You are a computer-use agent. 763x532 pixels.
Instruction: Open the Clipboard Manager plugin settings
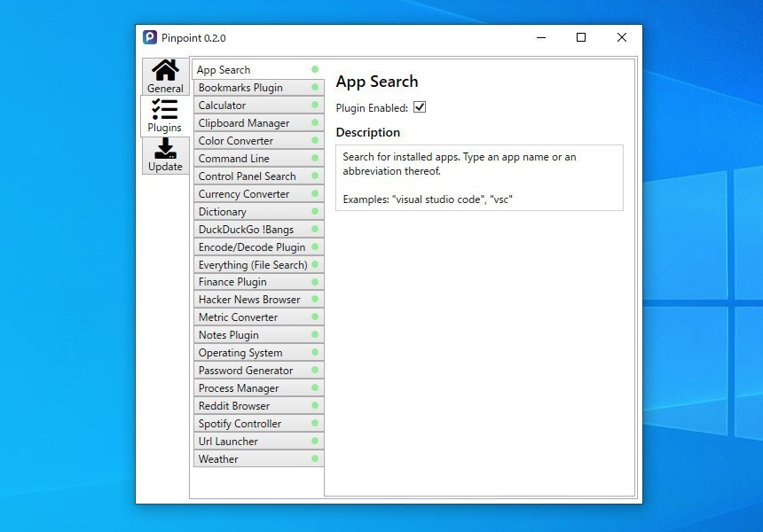point(244,123)
